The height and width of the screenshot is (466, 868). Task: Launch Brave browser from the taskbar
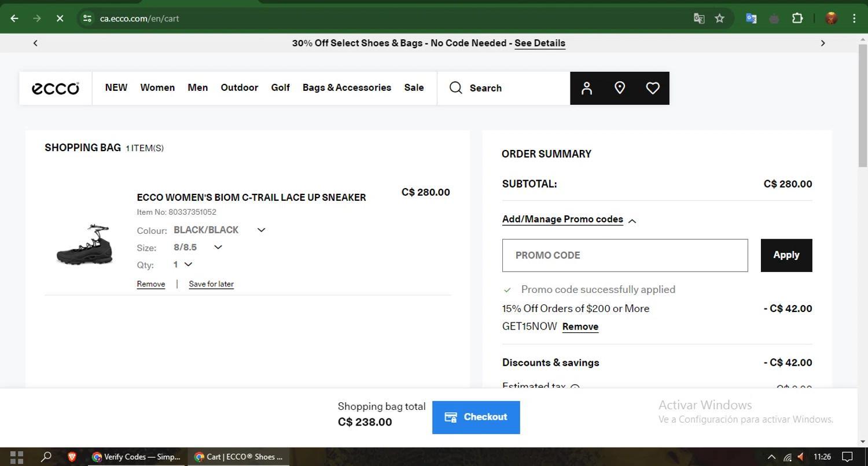72,457
